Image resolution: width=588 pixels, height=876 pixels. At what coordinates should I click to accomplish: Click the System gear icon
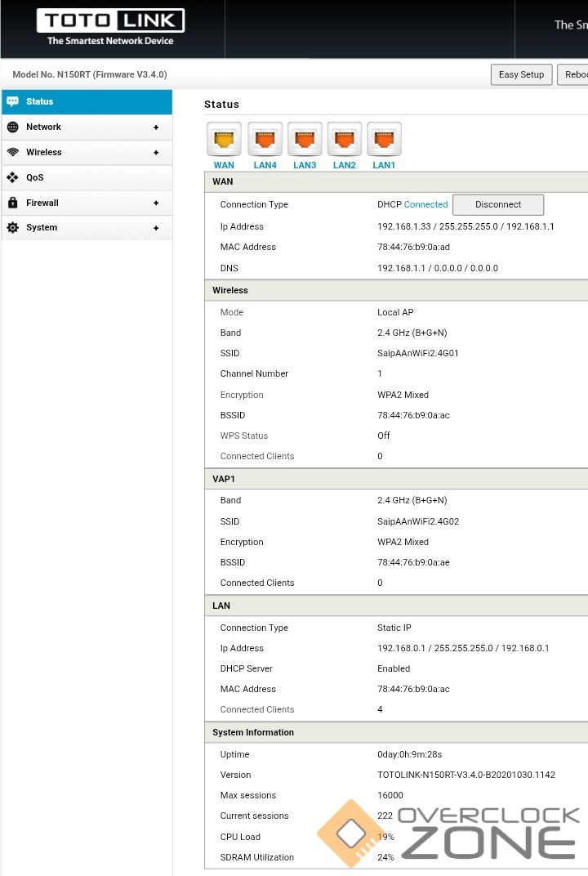(12, 228)
